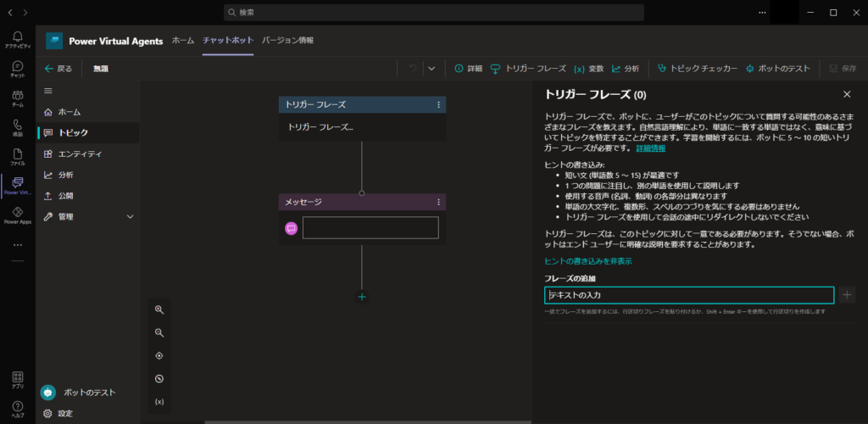The height and width of the screenshot is (424, 868).
Task: Open the Activity bell in Teams sidebar
Action: (x=18, y=39)
